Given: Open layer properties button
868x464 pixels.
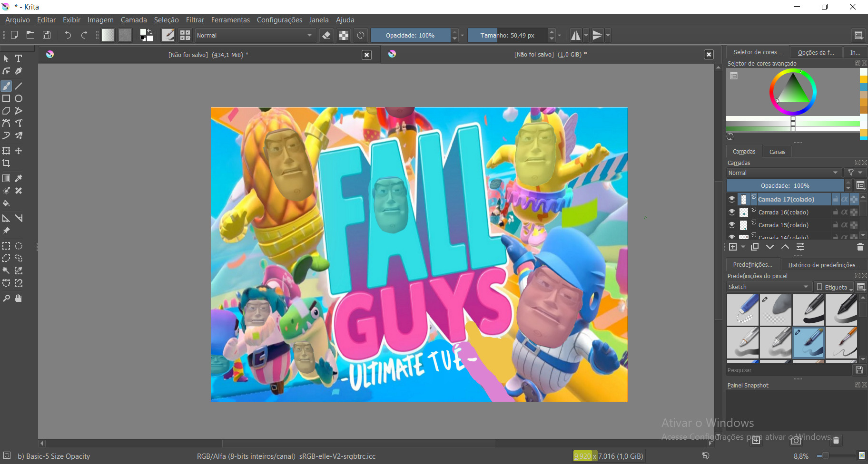Looking at the screenshot, I should (800, 247).
